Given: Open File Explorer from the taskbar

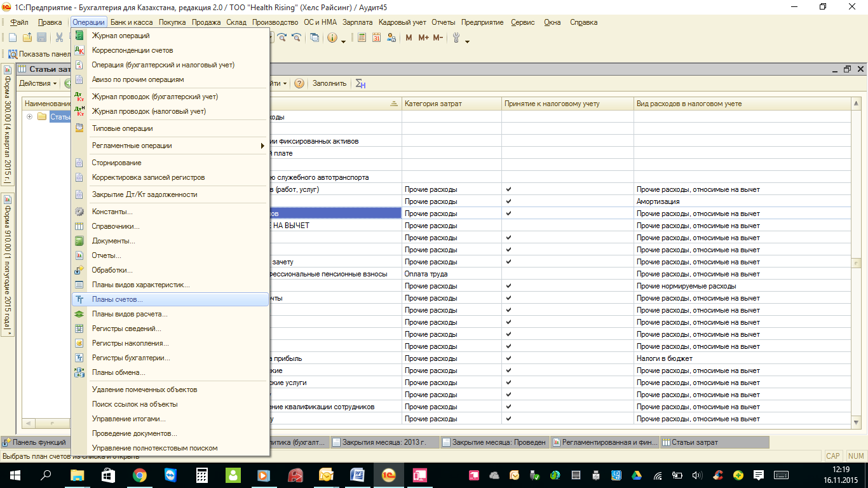Looking at the screenshot, I should click(78, 475).
